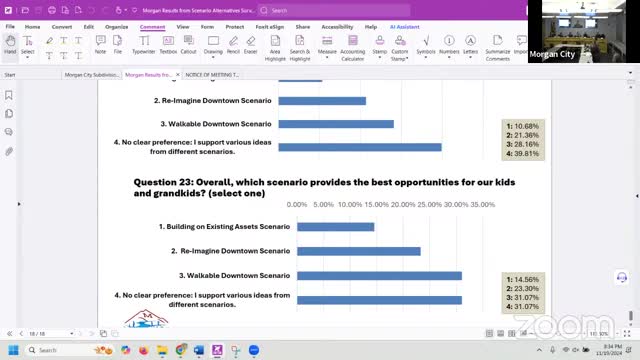
Task: Toggle the Hand tool
Action: [10, 45]
